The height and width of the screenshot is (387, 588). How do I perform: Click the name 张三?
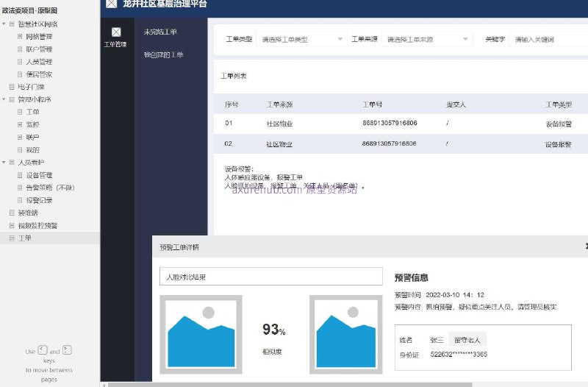click(x=437, y=340)
